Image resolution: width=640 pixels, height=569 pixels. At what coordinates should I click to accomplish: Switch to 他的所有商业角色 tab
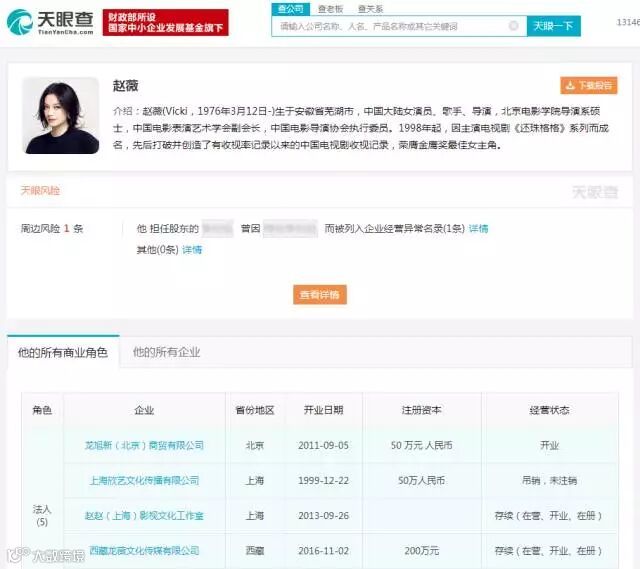coord(63,352)
